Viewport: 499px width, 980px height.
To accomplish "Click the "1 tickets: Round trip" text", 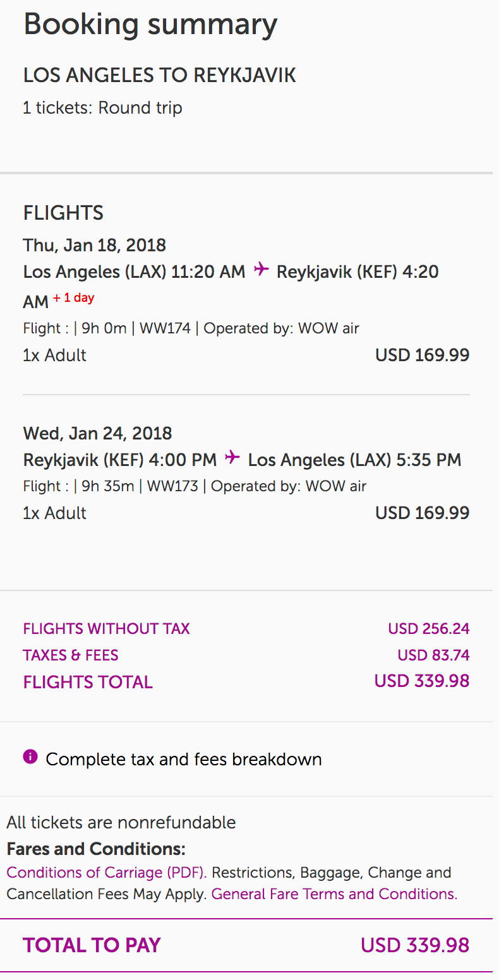I will tap(102, 108).
